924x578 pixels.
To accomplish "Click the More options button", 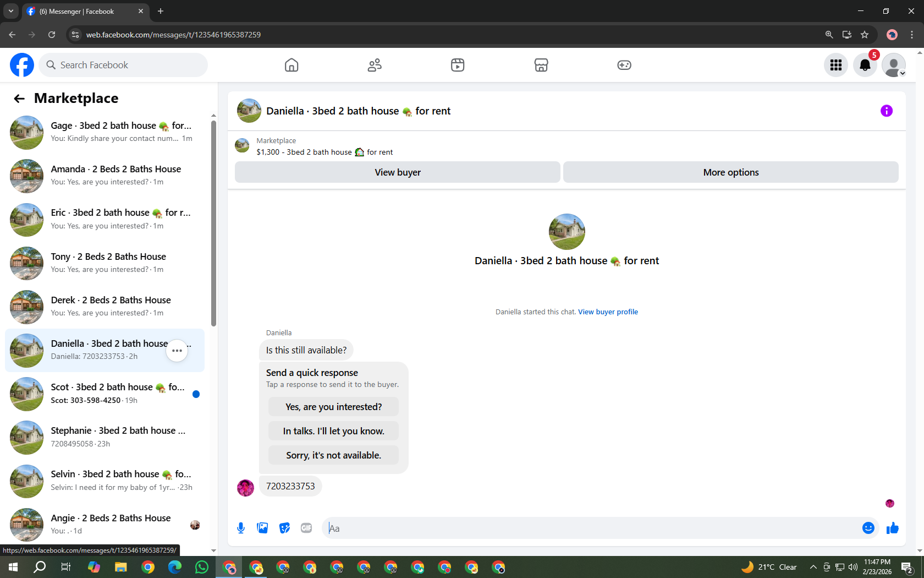I will 731,172.
